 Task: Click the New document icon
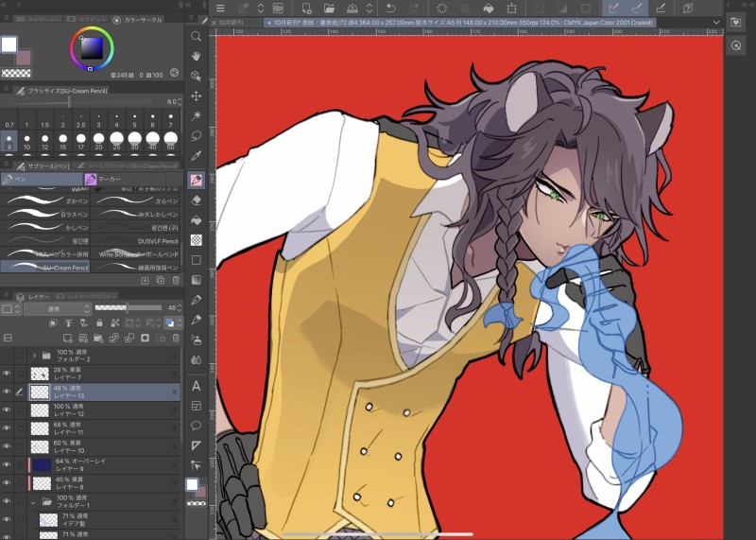[x=306, y=8]
